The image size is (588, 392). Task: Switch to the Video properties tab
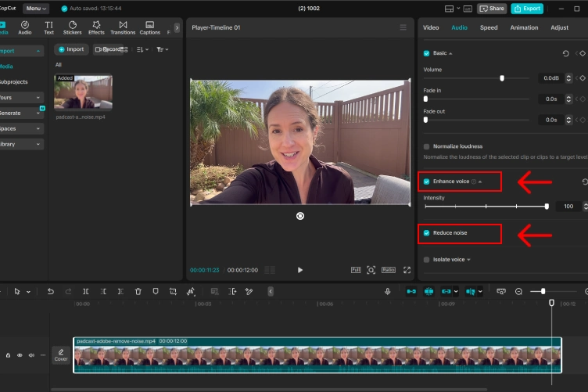431,27
